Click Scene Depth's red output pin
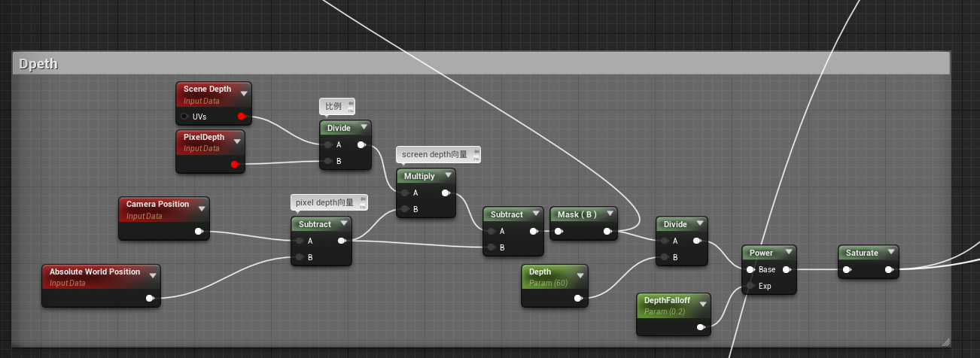Screen dimensions: 980x358 click(242, 117)
